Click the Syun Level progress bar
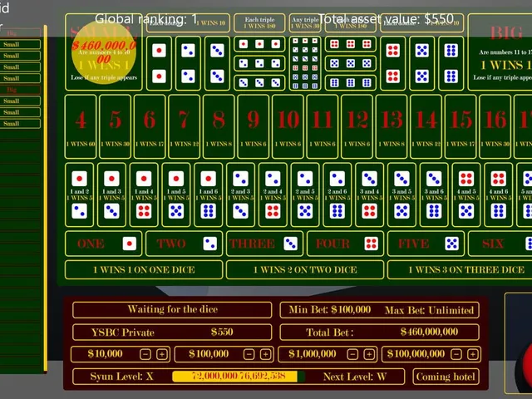The width and height of the screenshot is (532, 399). pyautogui.click(x=239, y=377)
